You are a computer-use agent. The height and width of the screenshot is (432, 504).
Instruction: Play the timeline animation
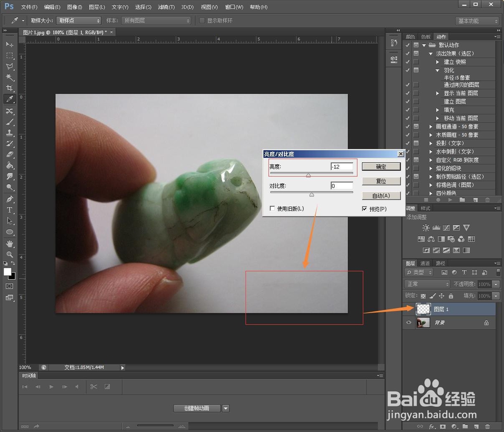pyautogui.click(x=51, y=387)
